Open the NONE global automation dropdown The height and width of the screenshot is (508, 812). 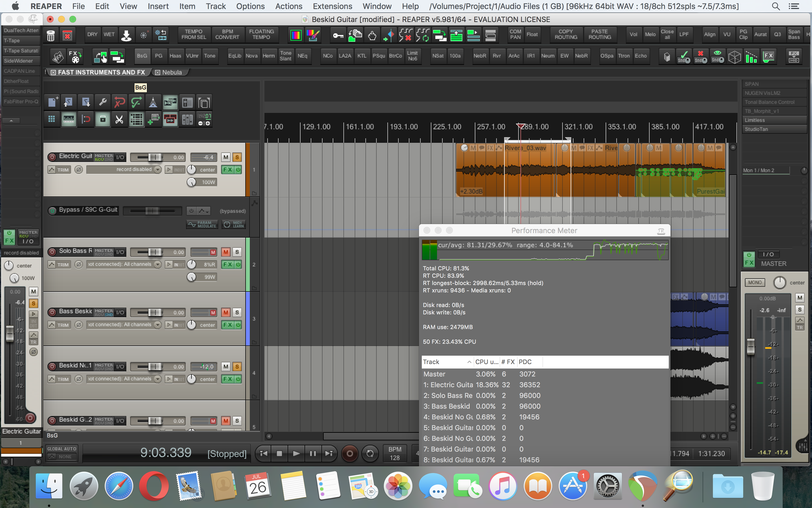(61, 457)
